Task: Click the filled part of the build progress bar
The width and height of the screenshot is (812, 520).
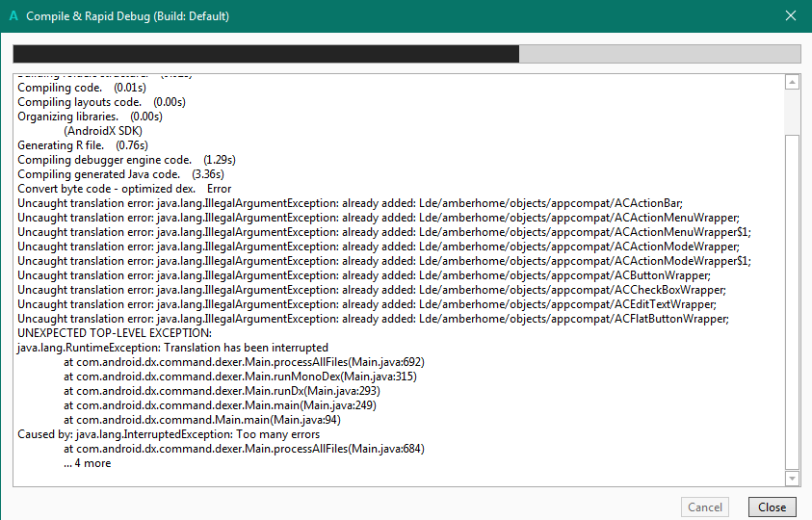Action: (x=266, y=54)
